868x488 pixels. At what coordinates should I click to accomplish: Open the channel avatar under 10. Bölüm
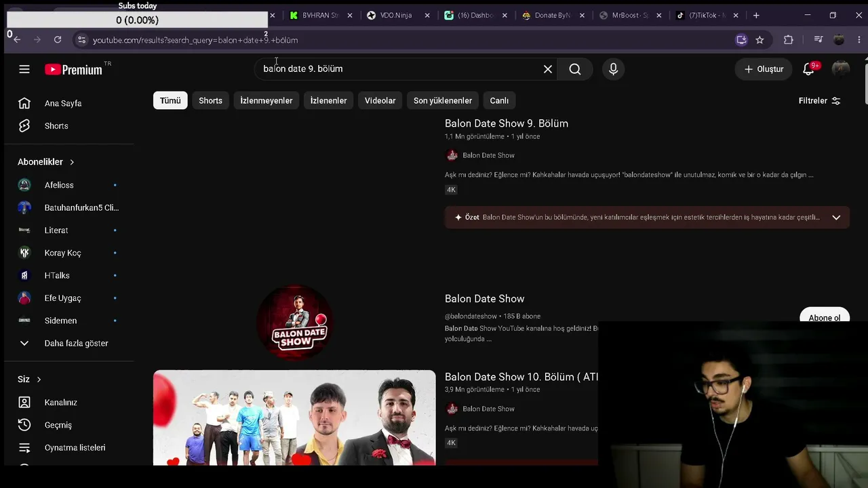(452, 409)
